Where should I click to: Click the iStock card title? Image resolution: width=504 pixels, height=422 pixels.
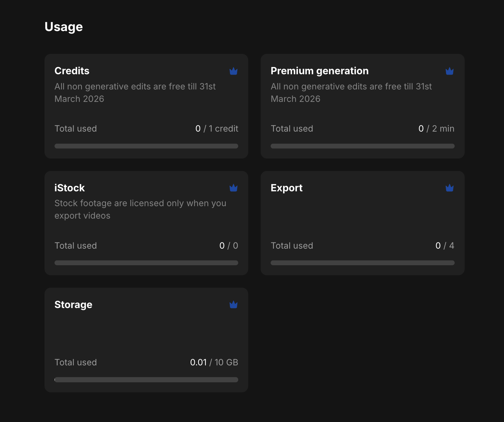tap(69, 188)
